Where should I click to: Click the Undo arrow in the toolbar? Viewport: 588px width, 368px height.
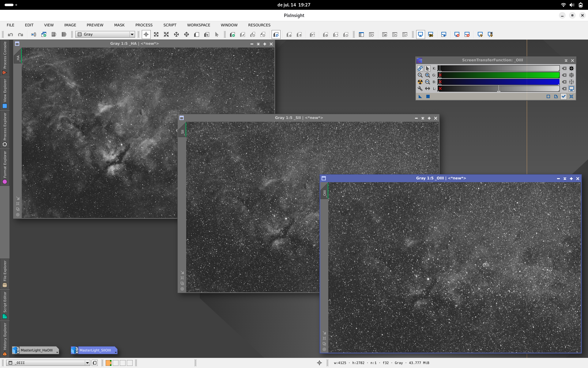pos(10,35)
